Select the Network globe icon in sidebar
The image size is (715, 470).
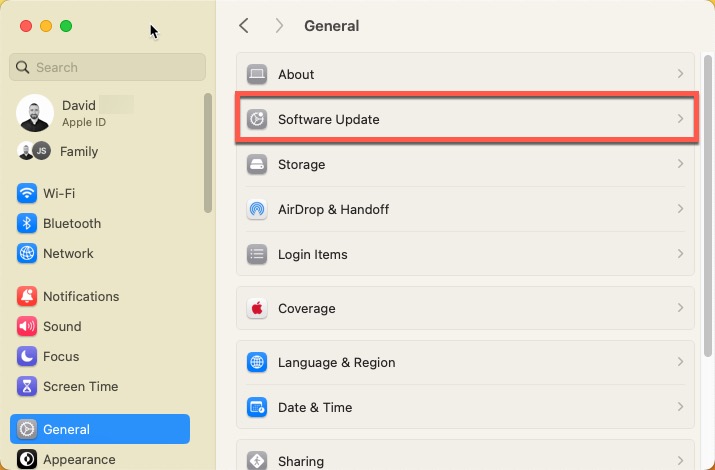[27, 253]
